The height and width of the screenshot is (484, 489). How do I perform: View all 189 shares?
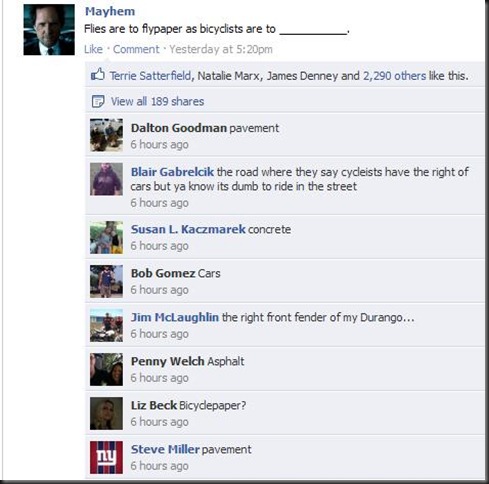tap(157, 101)
